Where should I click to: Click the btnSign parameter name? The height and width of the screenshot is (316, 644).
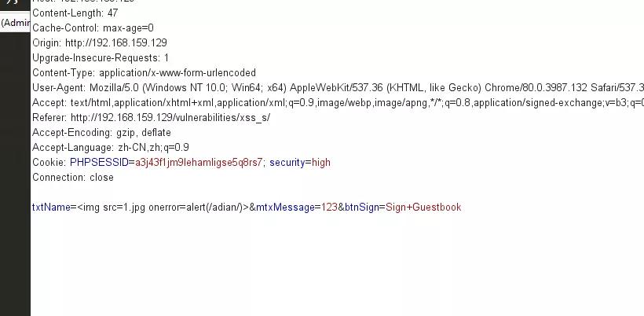(x=361, y=207)
